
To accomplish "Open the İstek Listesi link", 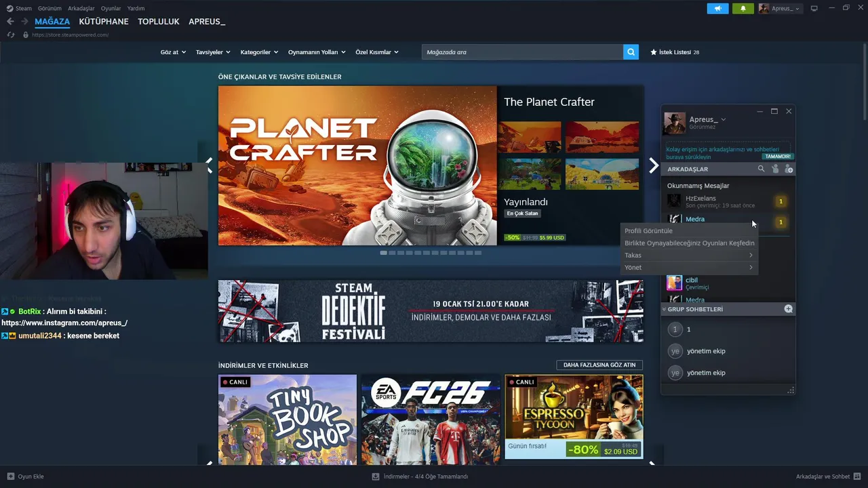I will click(x=675, y=52).
